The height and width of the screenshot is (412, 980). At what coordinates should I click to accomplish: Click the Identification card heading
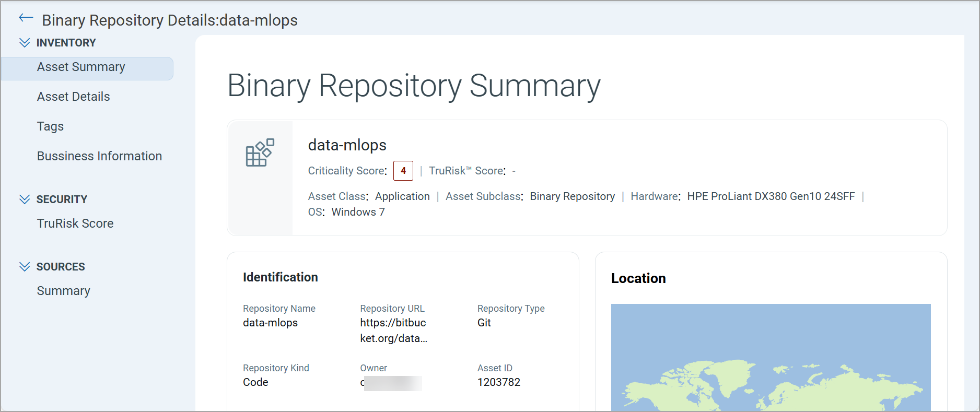point(280,277)
